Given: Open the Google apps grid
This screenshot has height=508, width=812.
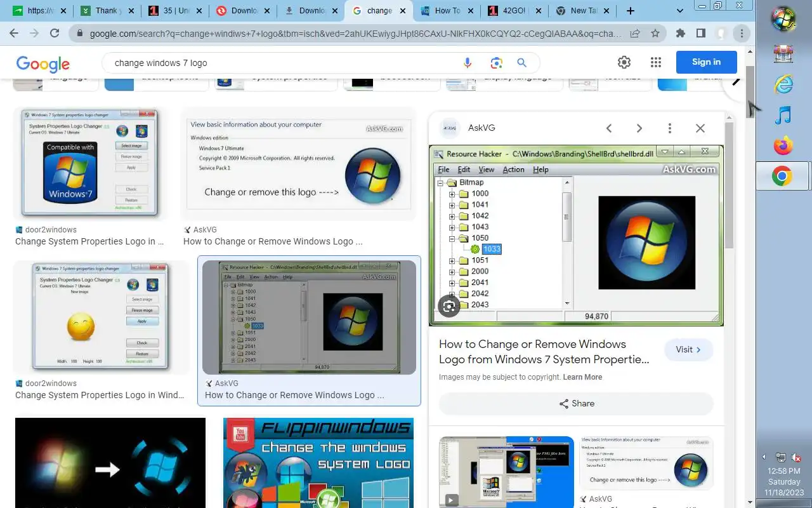Looking at the screenshot, I should [x=656, y=62].
